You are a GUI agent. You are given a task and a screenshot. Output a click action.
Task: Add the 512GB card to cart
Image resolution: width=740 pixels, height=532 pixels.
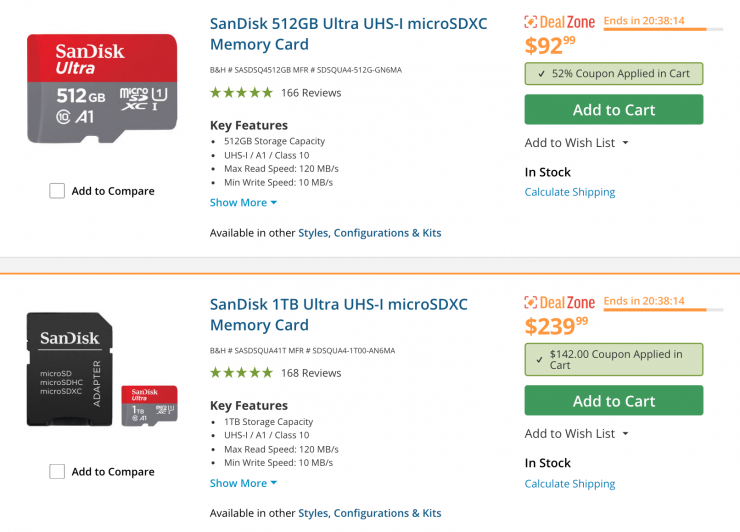click(613, 110)
